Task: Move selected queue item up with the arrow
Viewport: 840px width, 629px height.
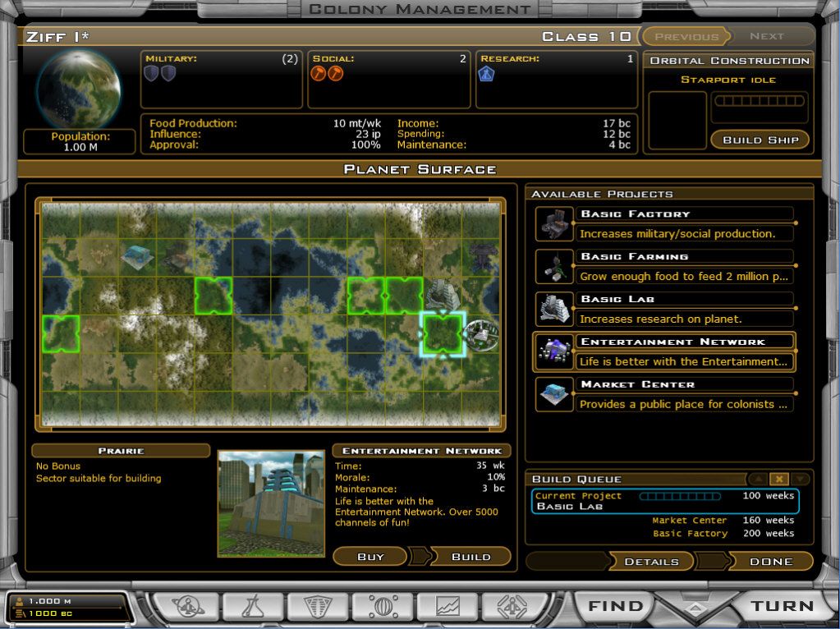Action: (x=756, y=479)
